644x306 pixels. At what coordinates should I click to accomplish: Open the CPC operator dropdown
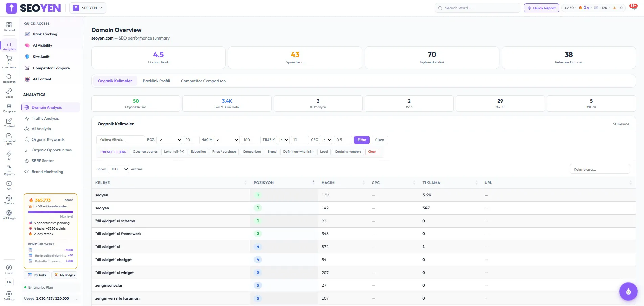coord(326,140)
